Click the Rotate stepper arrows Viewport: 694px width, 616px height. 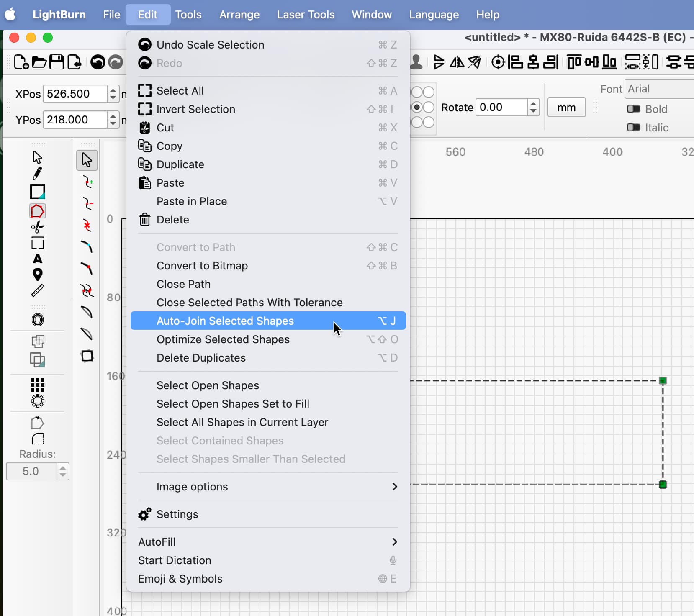533,108
